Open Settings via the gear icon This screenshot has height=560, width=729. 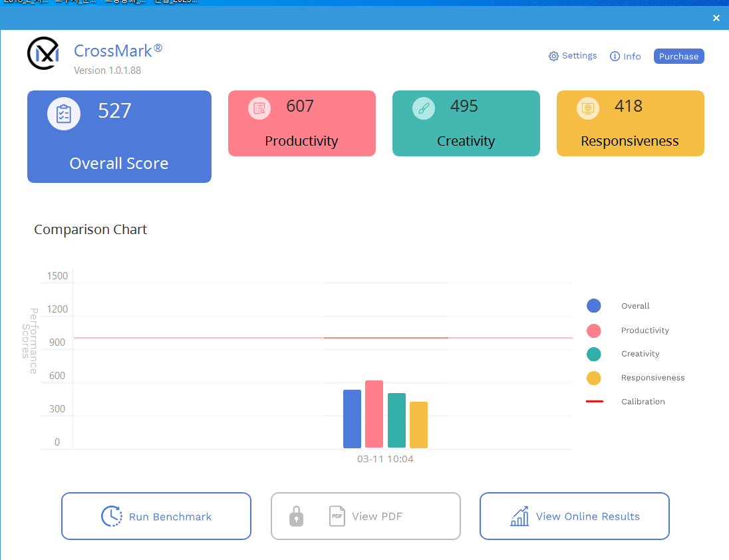[x=553, y=57]
